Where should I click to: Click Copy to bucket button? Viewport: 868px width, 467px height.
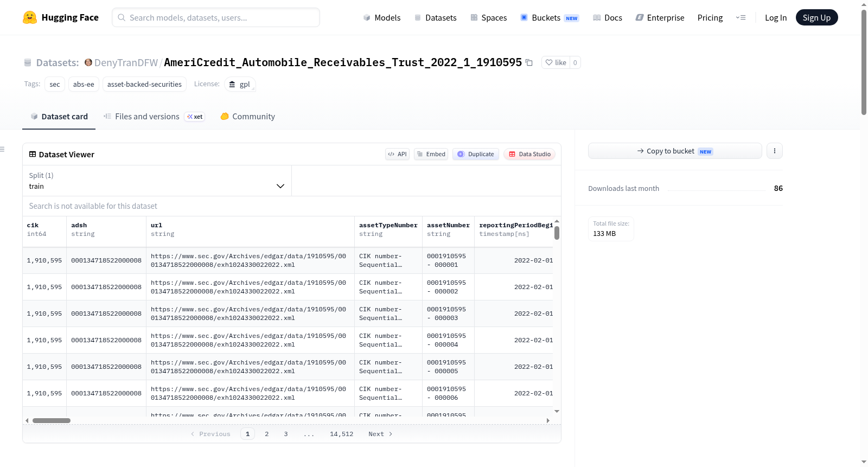tap(675, 151)
